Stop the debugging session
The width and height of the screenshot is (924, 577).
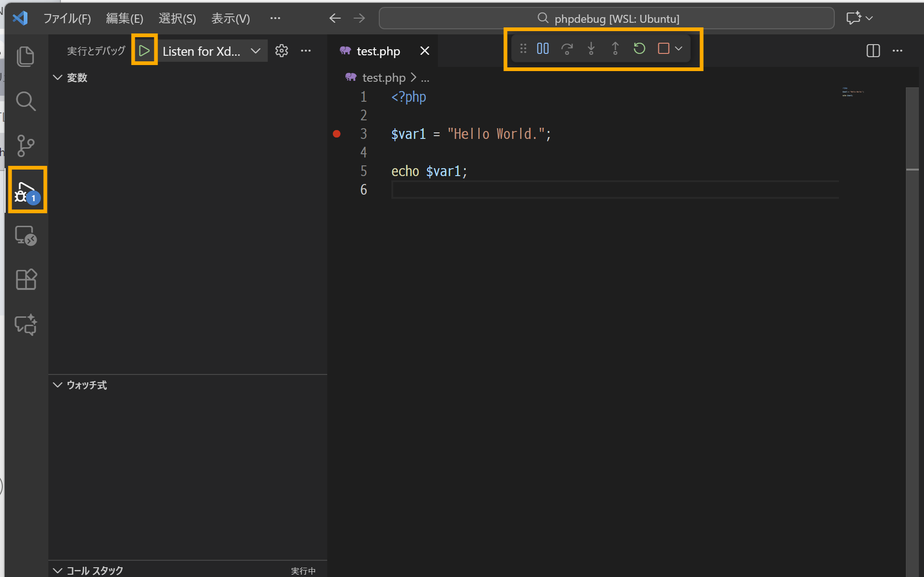pyautogui.click(x=663, y=49)
